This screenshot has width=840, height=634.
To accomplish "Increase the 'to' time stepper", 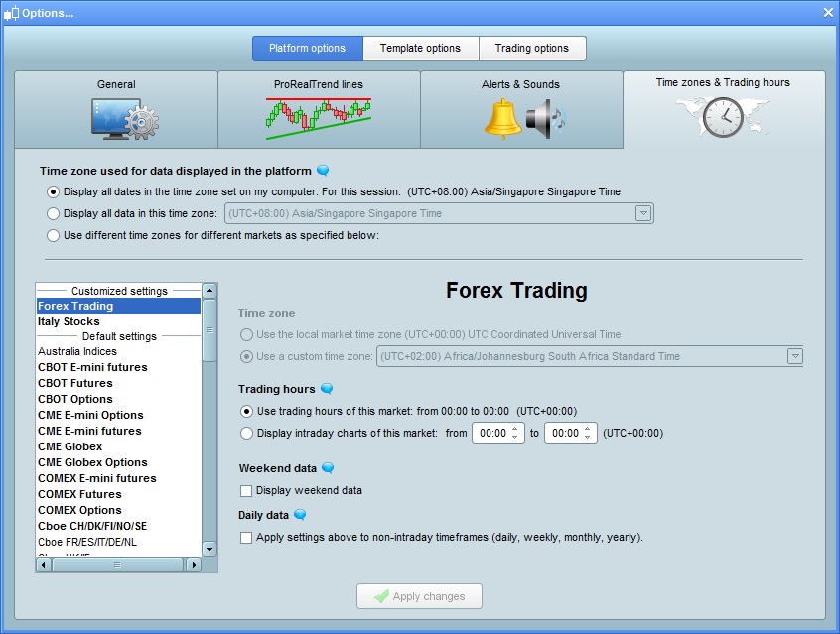I will (x=587, y=429).
